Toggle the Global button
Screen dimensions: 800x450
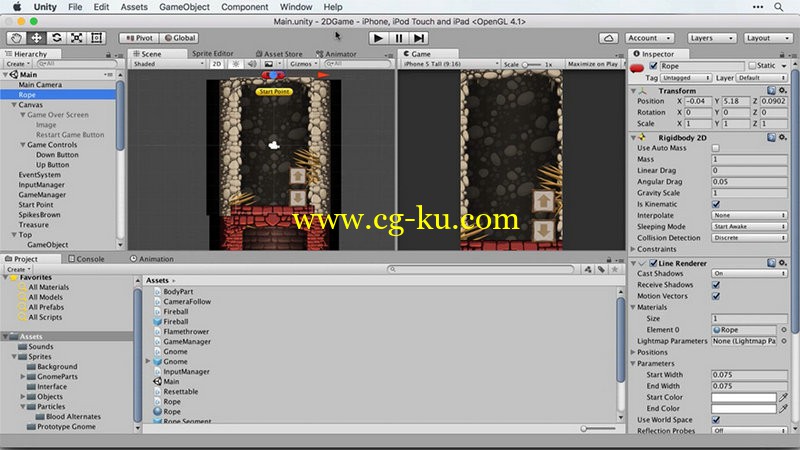(180, 38)
